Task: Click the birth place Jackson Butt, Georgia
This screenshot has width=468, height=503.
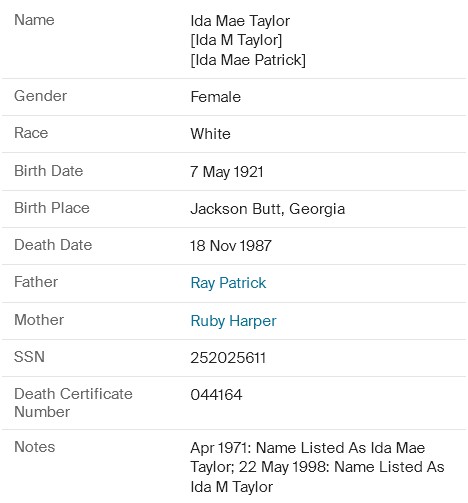Action: (x=268, y=209)
